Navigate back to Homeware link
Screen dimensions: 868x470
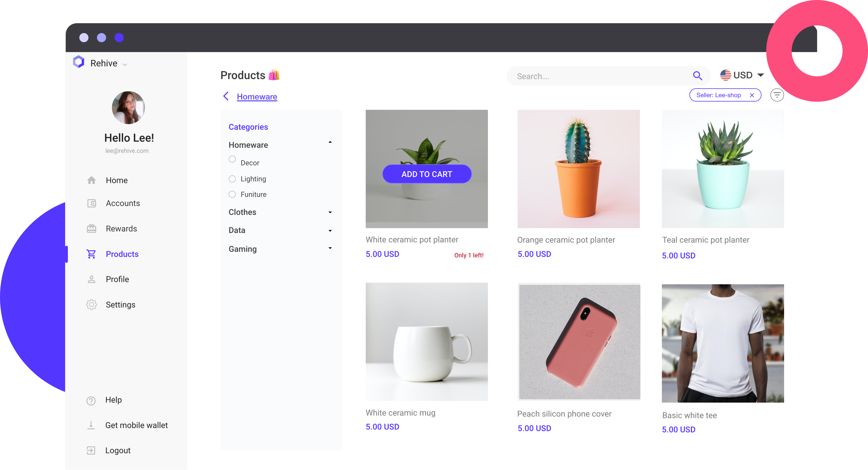(257, 97)
